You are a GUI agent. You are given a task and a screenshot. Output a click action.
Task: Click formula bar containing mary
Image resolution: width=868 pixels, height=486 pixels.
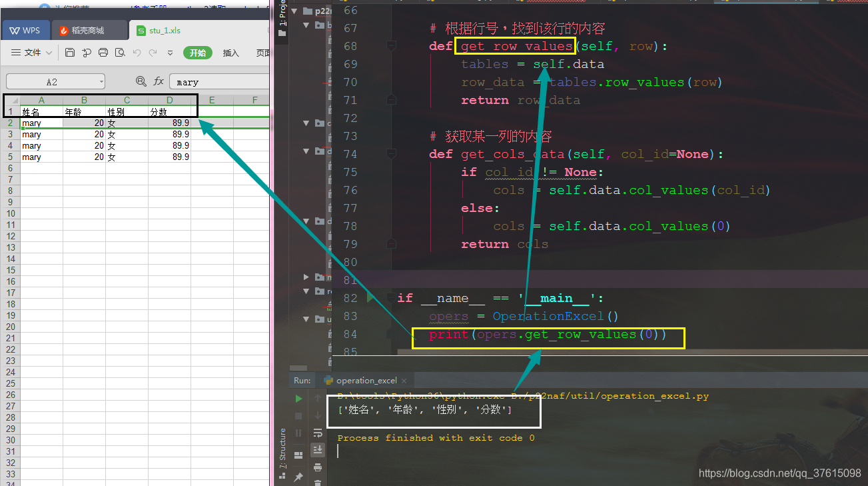point(220,81)
